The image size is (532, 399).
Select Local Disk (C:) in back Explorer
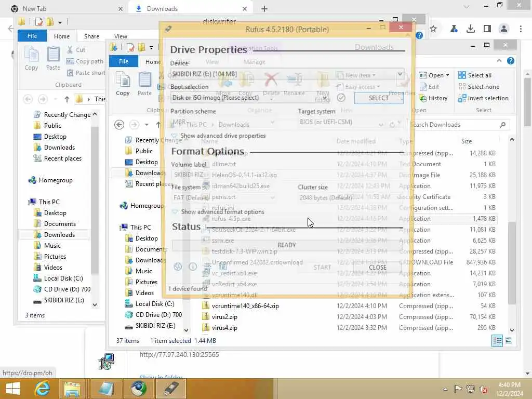[63, 278]
